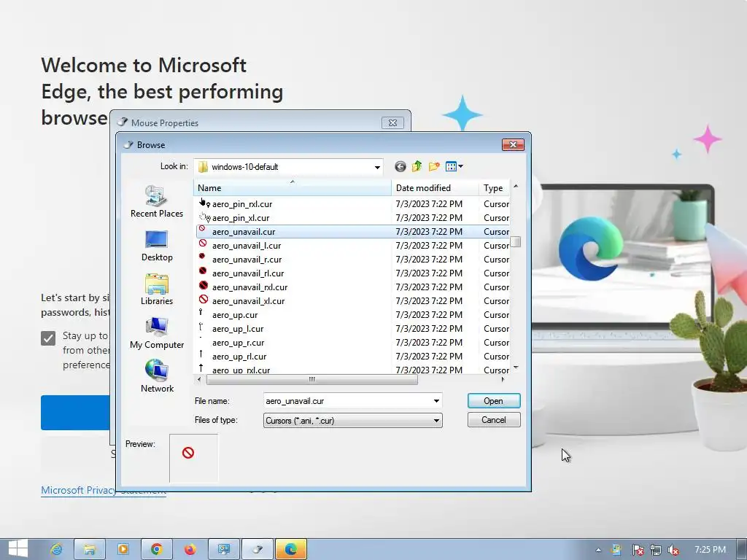
Task: Select aero_unavail.cur file
Action: pyautogui.click(x=353, y=231)
